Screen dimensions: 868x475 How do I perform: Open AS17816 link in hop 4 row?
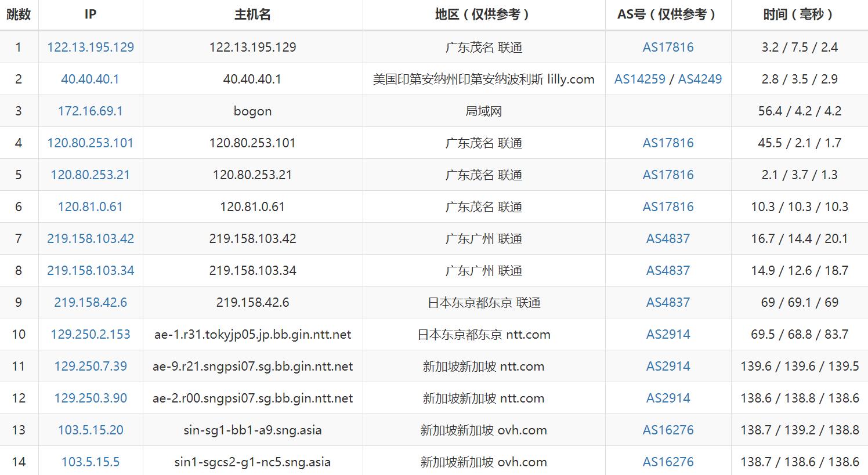[x=668, y=143]
